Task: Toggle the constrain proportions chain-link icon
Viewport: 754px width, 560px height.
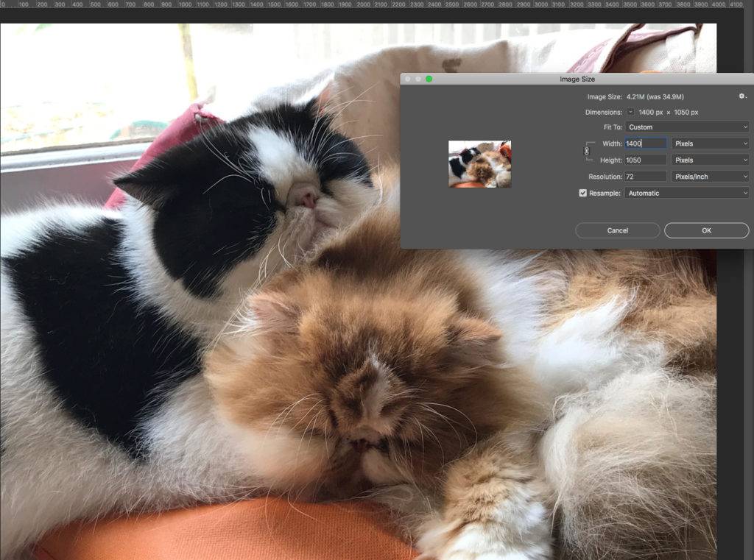Action: tap(586, 152)
